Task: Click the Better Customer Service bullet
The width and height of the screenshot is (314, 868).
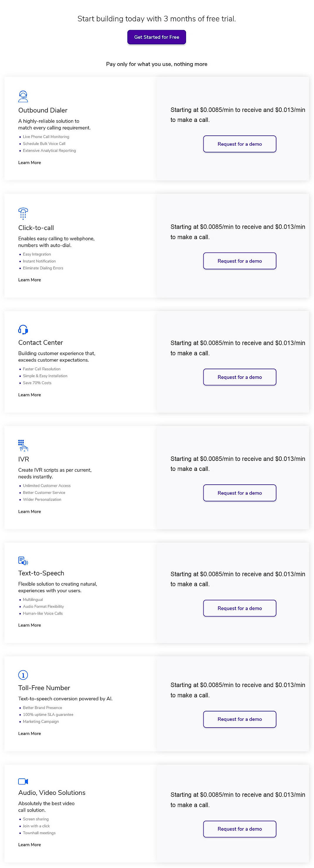Action: (x=44, y=493)
